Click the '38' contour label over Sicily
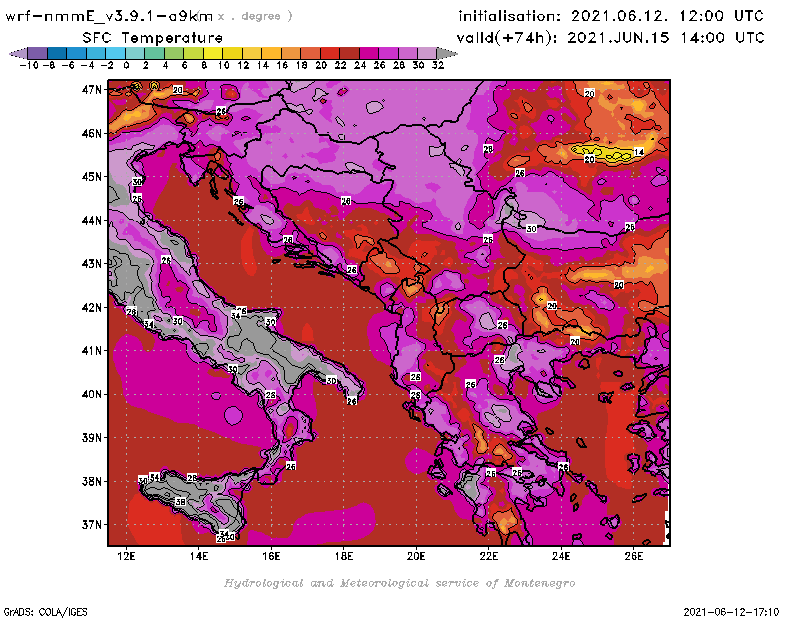This screenshot has height=618, width=800. tap(180, 502)
